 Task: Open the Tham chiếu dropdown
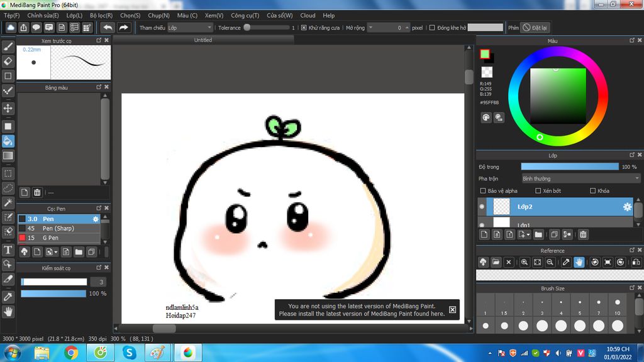(190, 28)
